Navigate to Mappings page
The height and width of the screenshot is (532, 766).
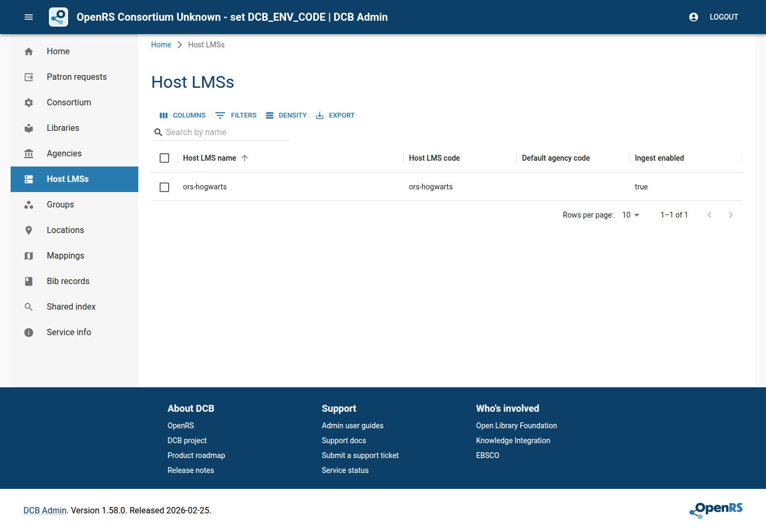tap(74, 256)
